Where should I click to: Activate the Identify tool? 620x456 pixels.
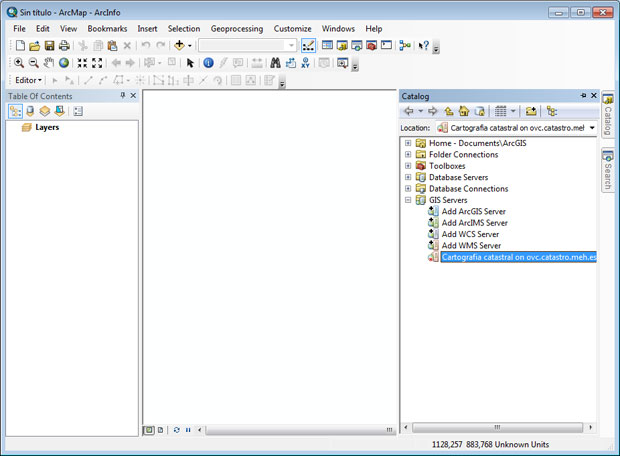(208, 62)
